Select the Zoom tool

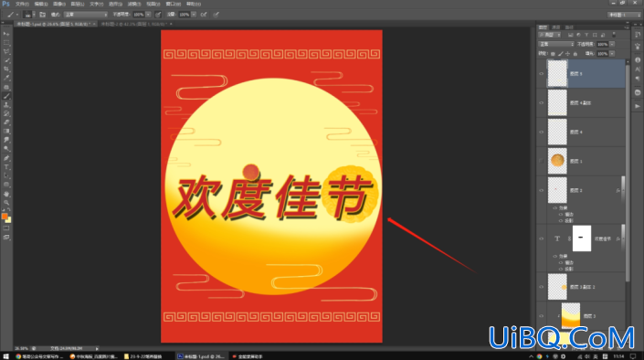tap(6, 203)
